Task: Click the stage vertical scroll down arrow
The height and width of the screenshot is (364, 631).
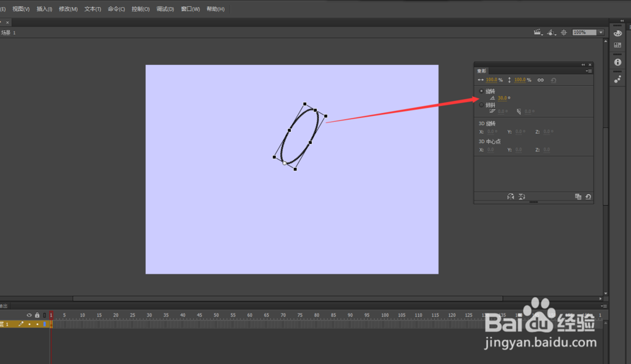Action: pos(606,293)
